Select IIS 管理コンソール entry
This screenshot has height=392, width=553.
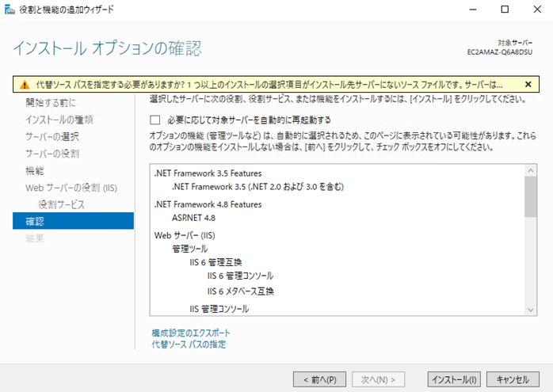point(219,309)
